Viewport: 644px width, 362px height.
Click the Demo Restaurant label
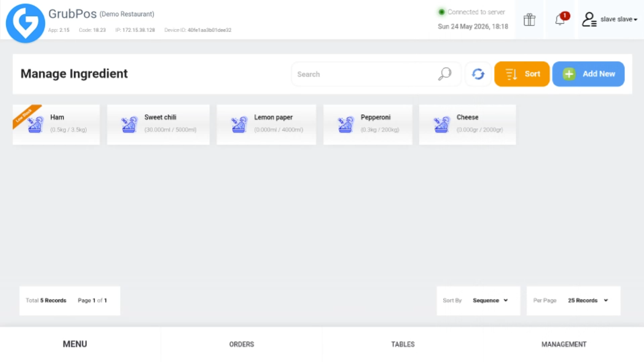[x=127, y=14]
